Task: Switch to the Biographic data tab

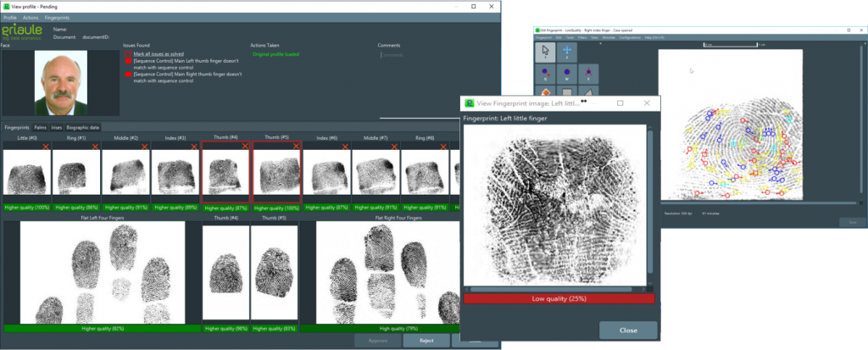Action: (83, 127)
